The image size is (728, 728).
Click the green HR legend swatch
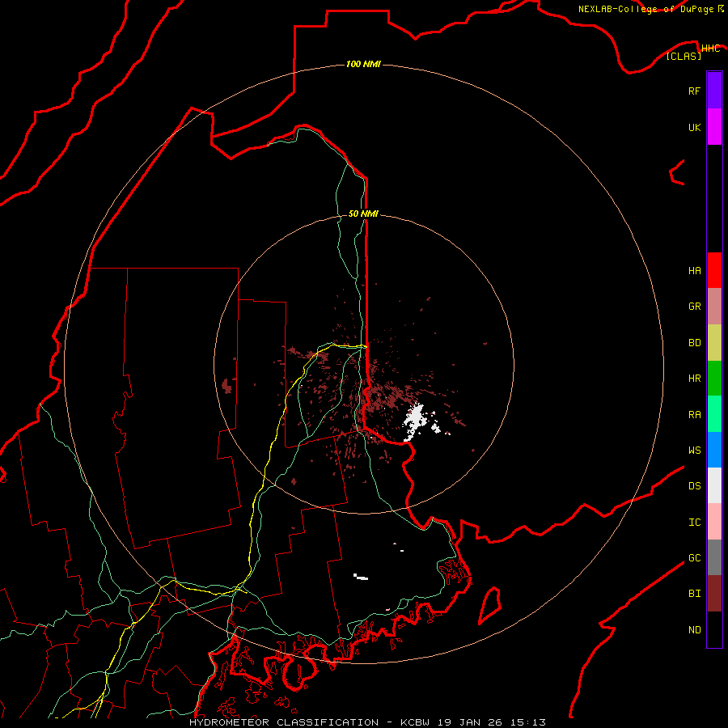[x=714, y=378]
